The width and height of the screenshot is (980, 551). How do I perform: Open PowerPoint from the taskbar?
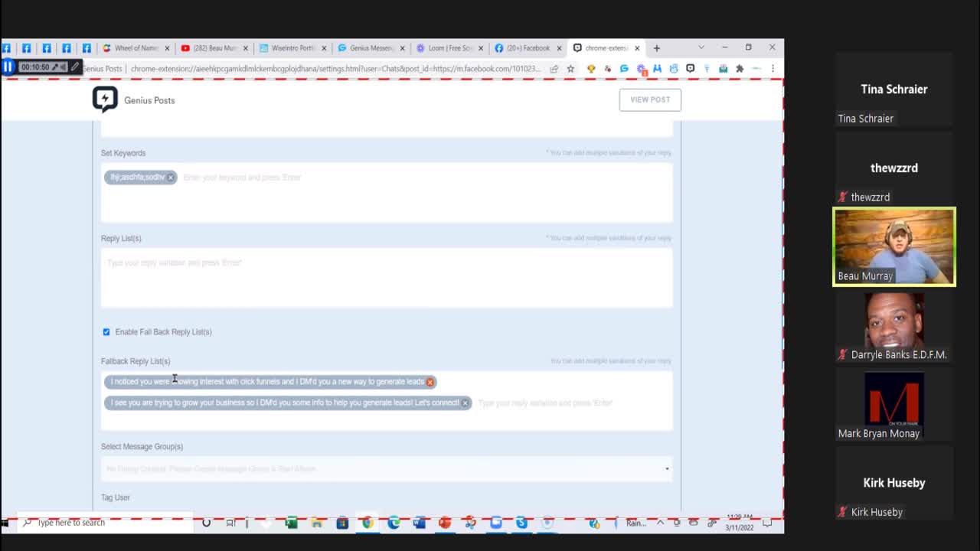[445, 523]
